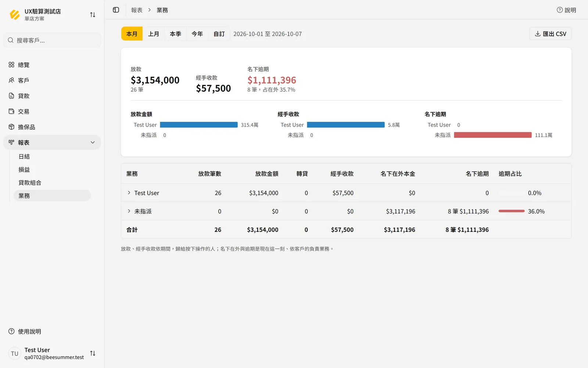Click the blue 放款金額 Test User bar
The height and width of the screenshot is (368, 588).
[199, 125]
